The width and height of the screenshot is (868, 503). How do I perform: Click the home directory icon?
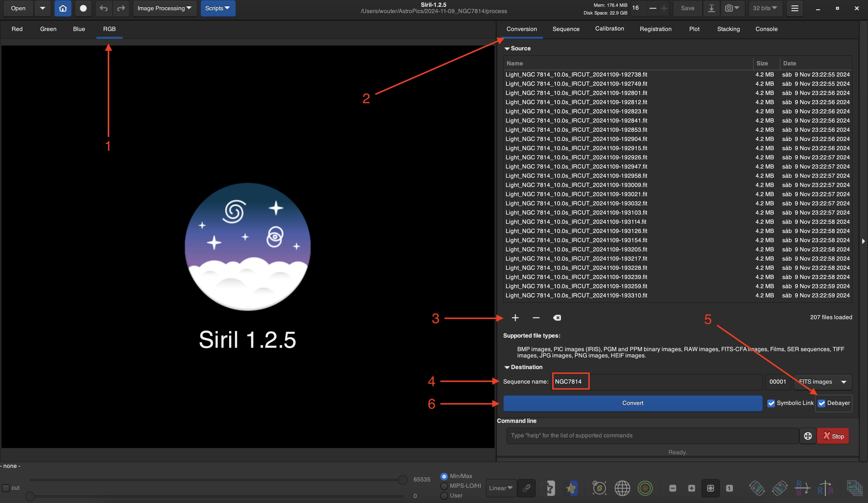[63, 8]
